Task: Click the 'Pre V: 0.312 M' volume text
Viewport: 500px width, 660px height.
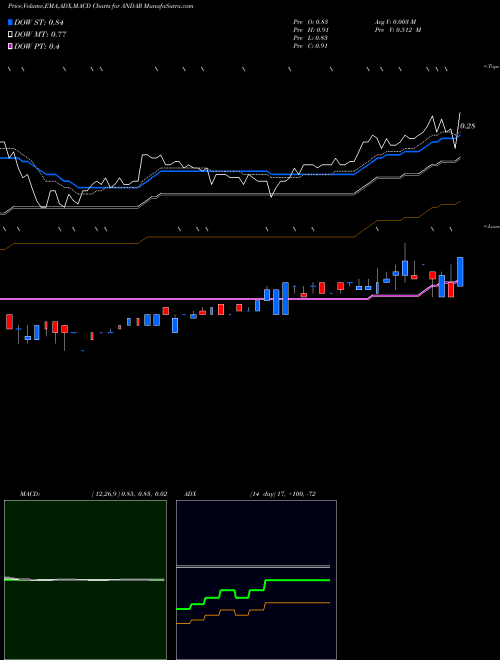Action: (398, 30)
